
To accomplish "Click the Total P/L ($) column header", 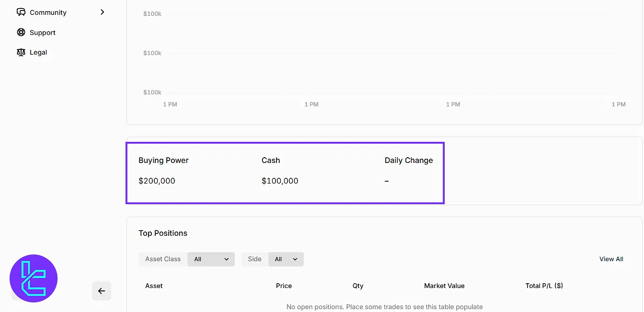I will [x=544, y=286].
